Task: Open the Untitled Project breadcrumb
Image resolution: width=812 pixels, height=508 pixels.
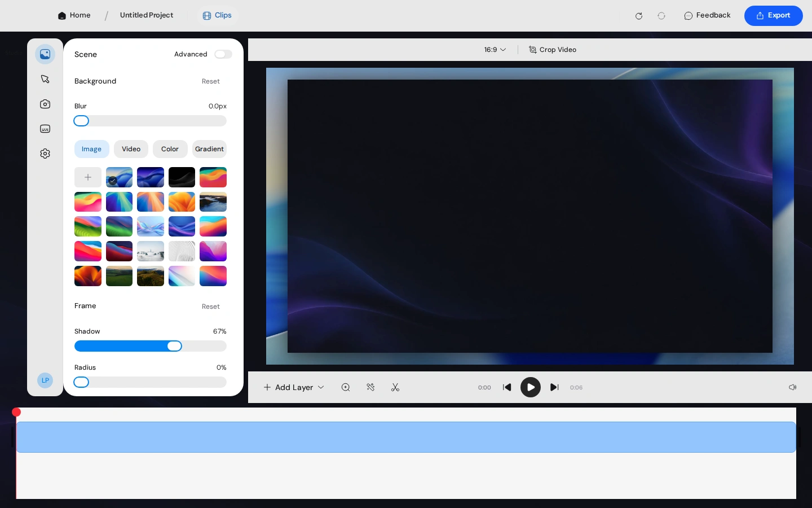Action: tap(147, 15)
